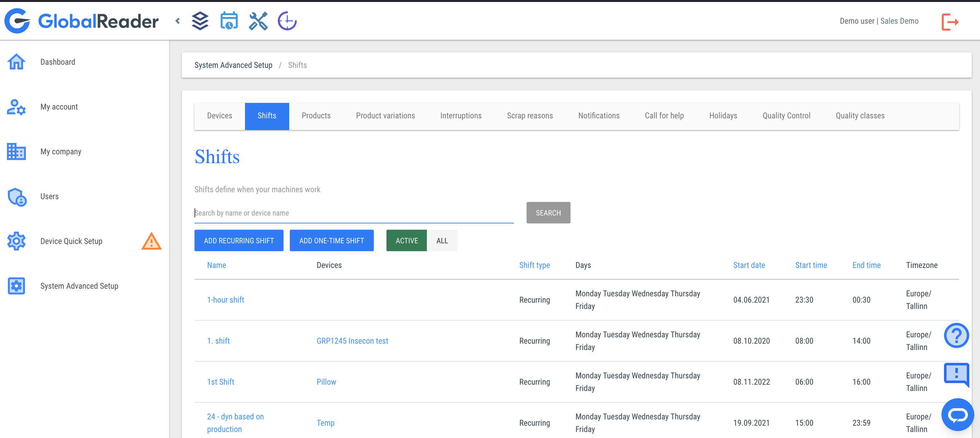Image resolution: width=980 pixels, height=438 pixels.
Task: Toggle the ACTIVE shifts filter
Action: pos(406,241)
